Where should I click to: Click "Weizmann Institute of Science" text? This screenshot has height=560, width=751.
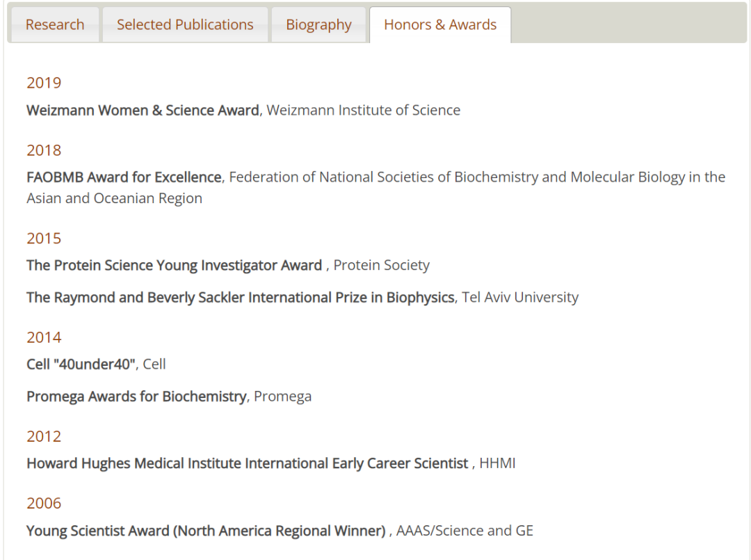pyautogui.click(x=364, y=110)
